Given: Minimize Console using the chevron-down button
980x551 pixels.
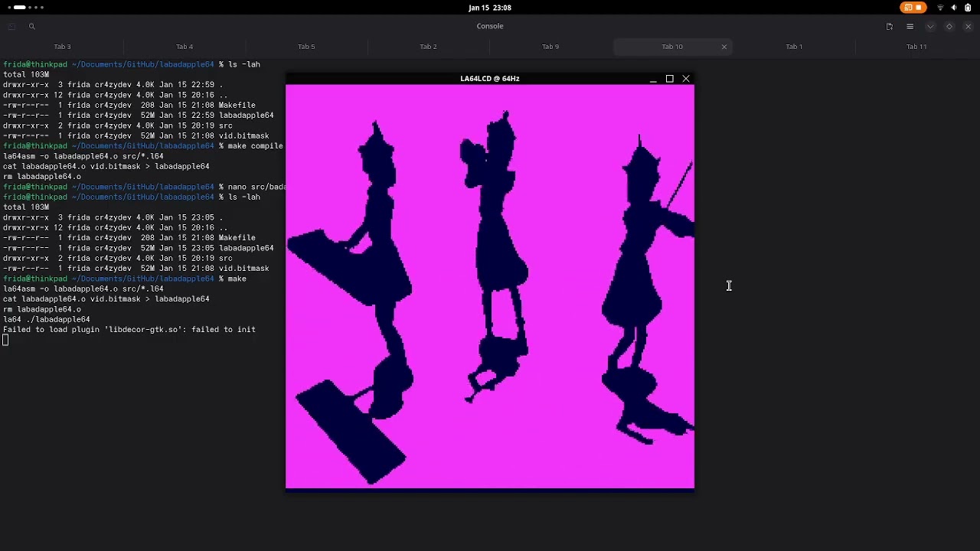Looking at the screenshot, I should point(930,27).
